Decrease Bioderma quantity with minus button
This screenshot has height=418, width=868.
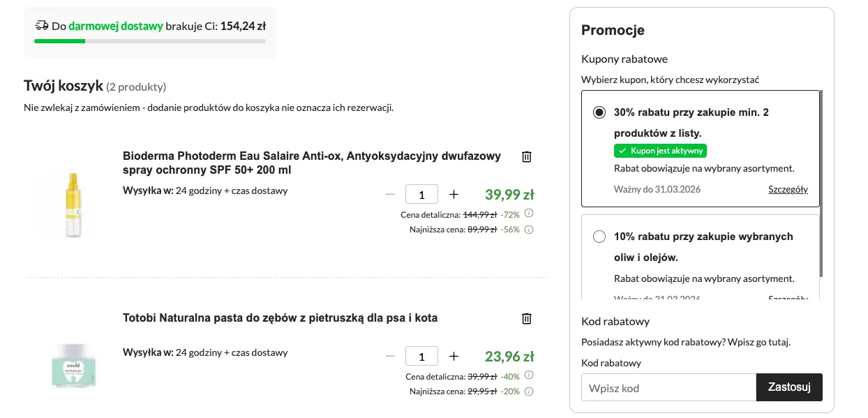(390, 194)
